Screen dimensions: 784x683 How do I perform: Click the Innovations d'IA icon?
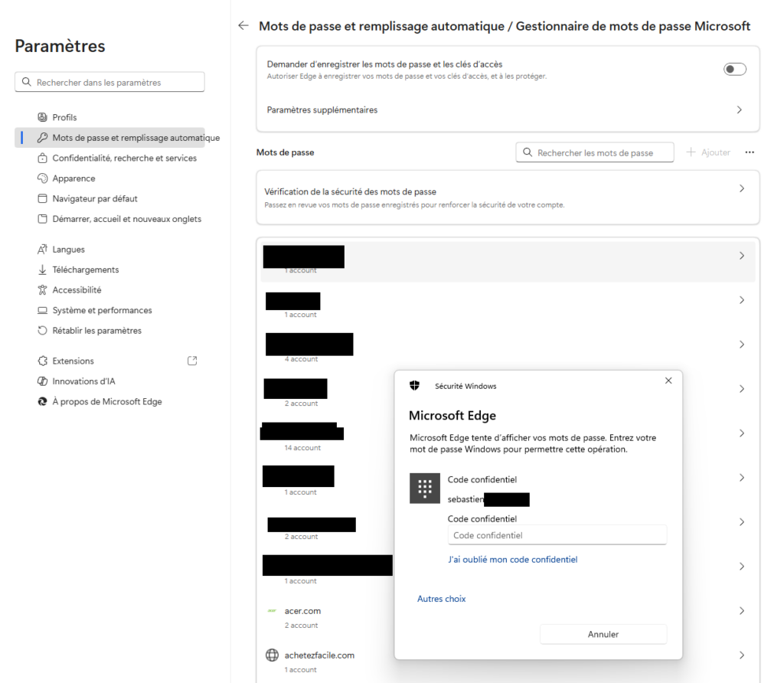coord(43,381)
